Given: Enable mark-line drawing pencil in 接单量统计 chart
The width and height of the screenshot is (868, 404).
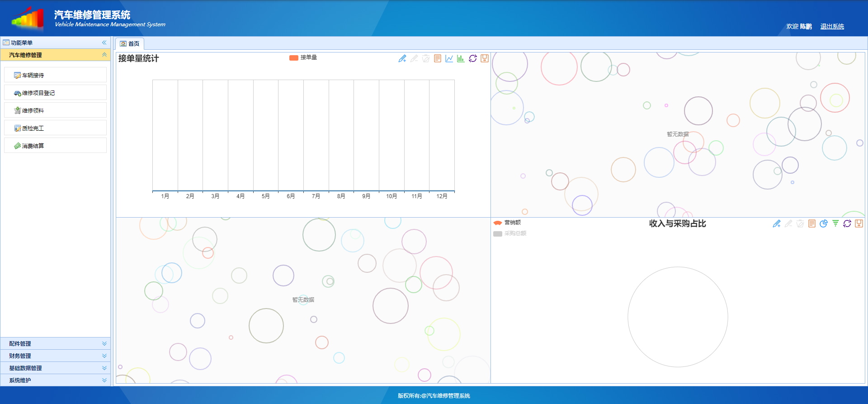Looking at the screenshot, I should pos(402,58).
